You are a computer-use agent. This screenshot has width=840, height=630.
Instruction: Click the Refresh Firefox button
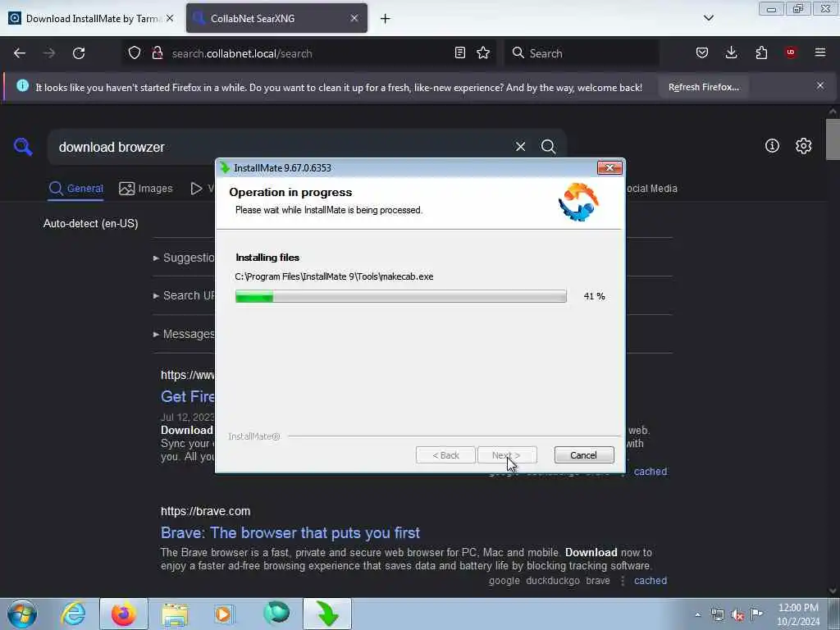pos(703,87)
